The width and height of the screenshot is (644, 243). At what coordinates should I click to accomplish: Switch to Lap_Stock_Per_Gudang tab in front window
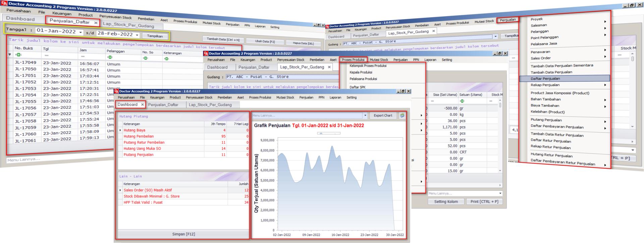click(210, 105)
